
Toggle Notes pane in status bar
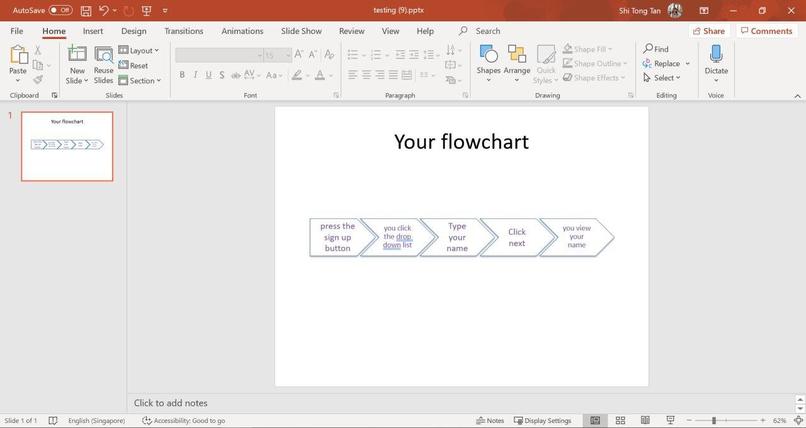tap(490, 421)
